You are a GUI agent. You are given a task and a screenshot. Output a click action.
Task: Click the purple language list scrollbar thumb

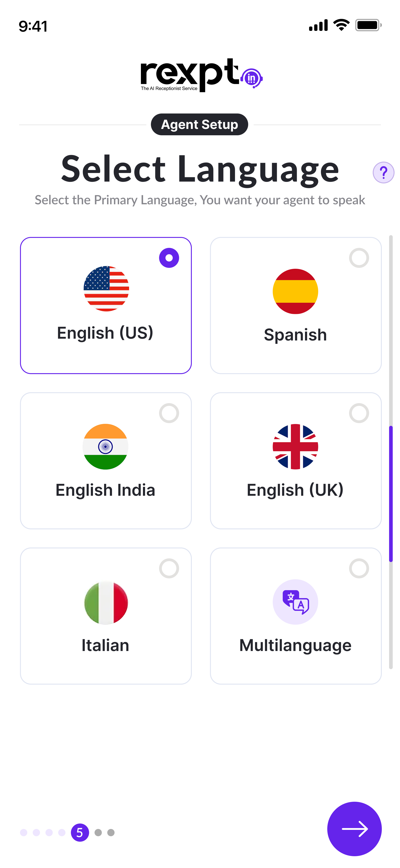(390, 494)
